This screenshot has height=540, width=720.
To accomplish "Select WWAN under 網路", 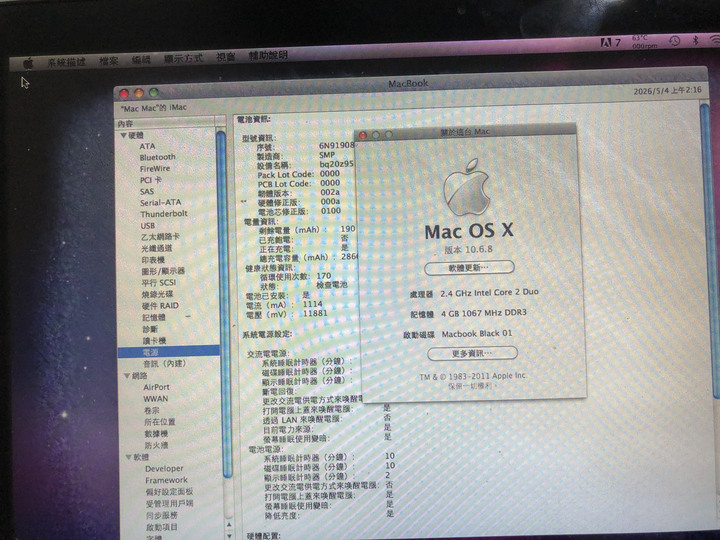I will pyautogui.click(x=156, y=399).
